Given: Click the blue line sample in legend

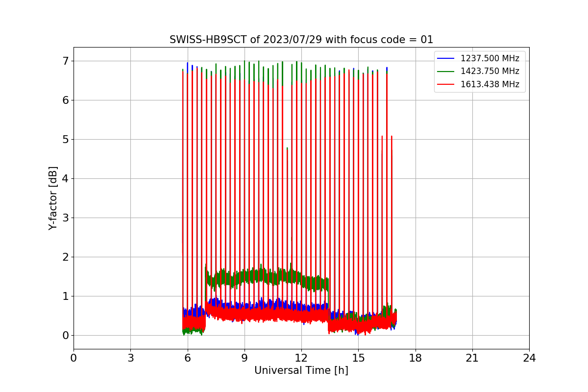Looking at the screenshot, I should pos(446,59).
